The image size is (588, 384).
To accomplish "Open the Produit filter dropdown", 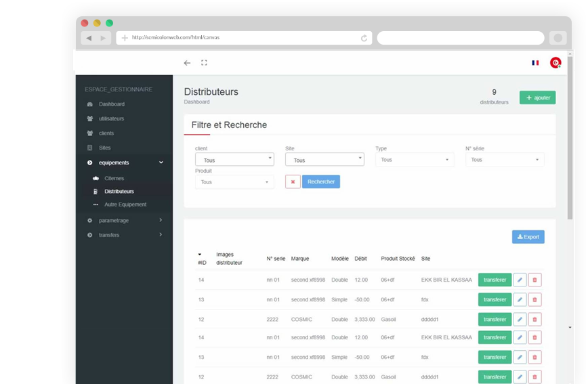I will (x=234, y=182).
